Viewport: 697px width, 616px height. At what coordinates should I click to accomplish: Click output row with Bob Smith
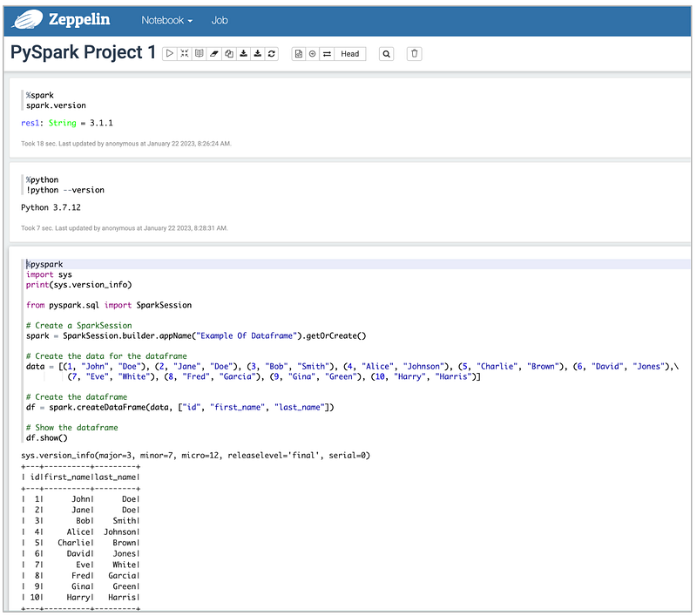click(x=80, y=520)
